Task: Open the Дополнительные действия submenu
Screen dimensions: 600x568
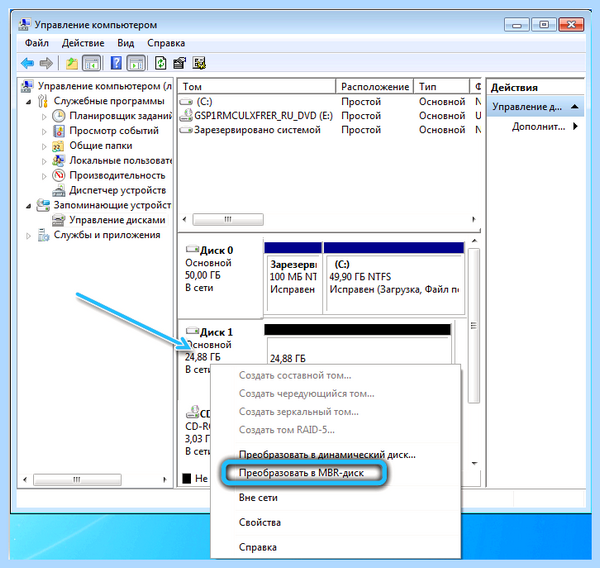Action: (545, 127)
